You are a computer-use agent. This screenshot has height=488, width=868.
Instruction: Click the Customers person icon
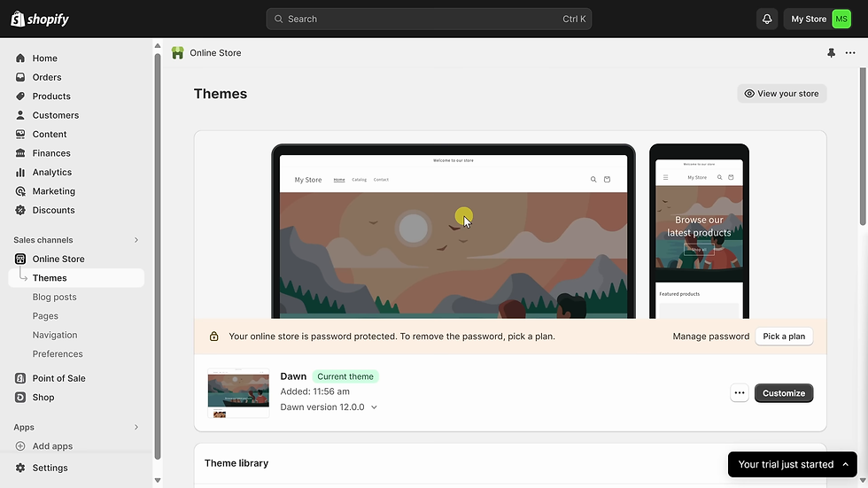point(20,115)
